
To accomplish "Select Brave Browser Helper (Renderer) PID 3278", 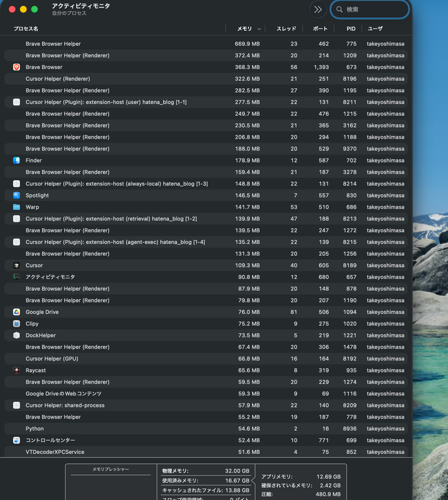I will point(206,172).
